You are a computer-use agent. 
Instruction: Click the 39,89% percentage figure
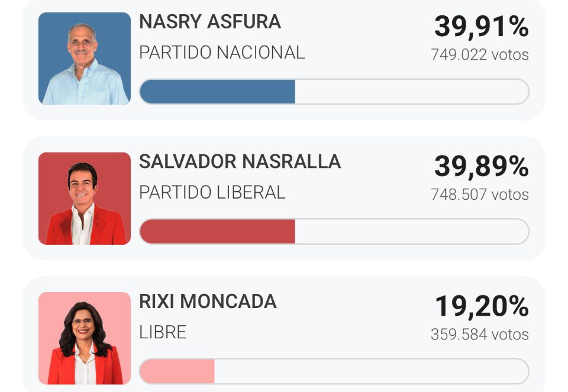481,167
